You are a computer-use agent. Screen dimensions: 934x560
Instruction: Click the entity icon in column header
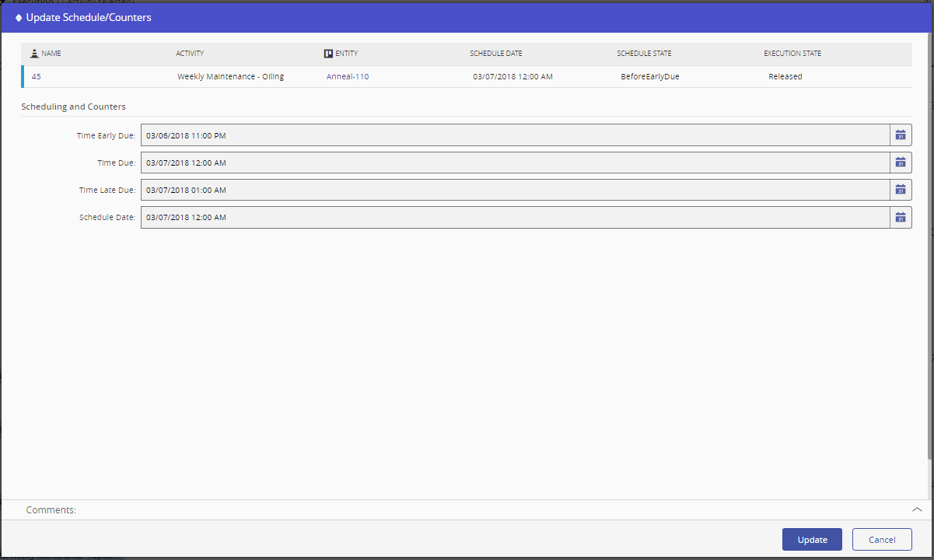tap(328, 54)
